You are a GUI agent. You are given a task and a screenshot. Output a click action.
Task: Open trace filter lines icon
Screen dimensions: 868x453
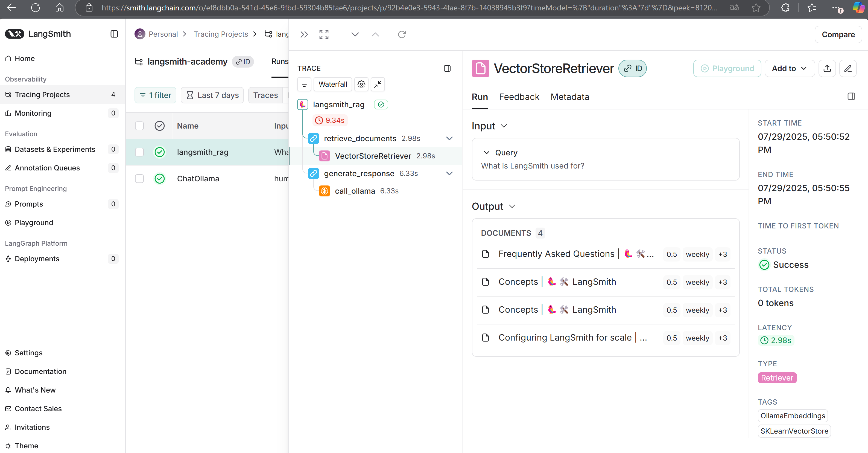[304, 84]
